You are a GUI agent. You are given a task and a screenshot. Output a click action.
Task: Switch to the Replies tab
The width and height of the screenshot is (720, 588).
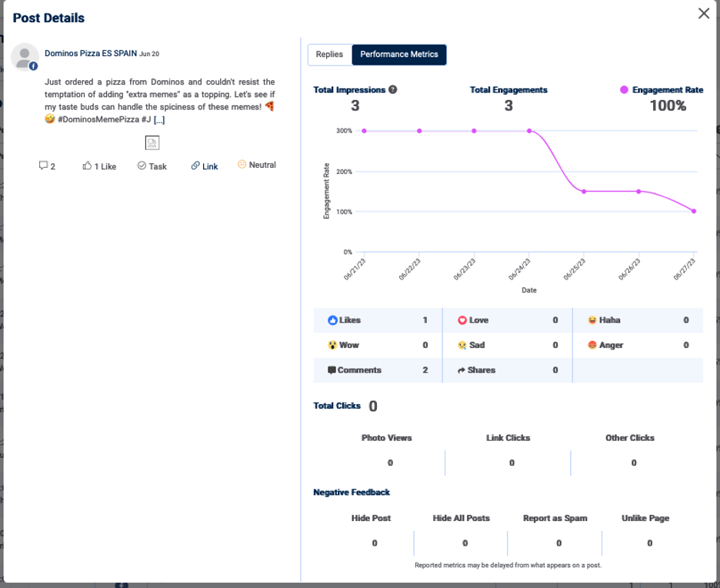click(329, 55)
